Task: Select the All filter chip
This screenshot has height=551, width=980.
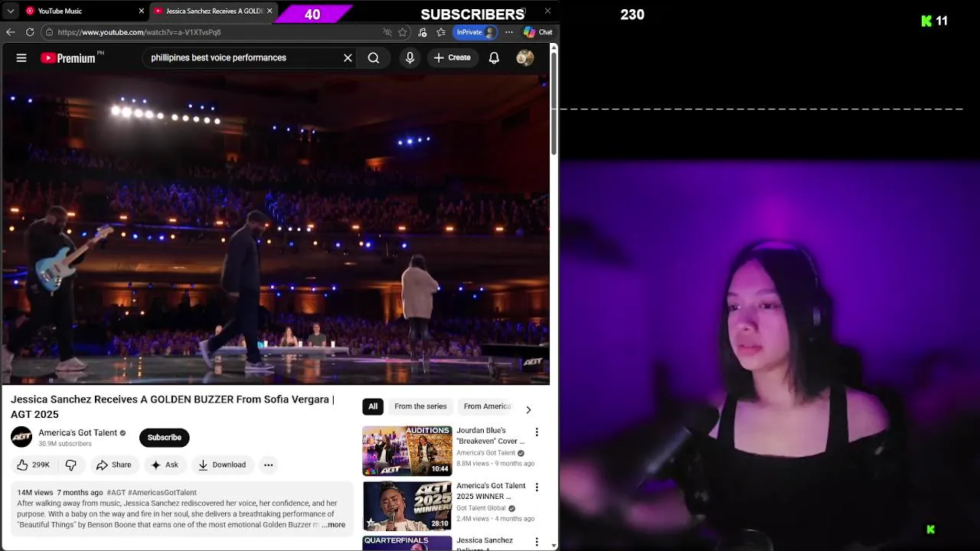Action: (x=373, y=406)
